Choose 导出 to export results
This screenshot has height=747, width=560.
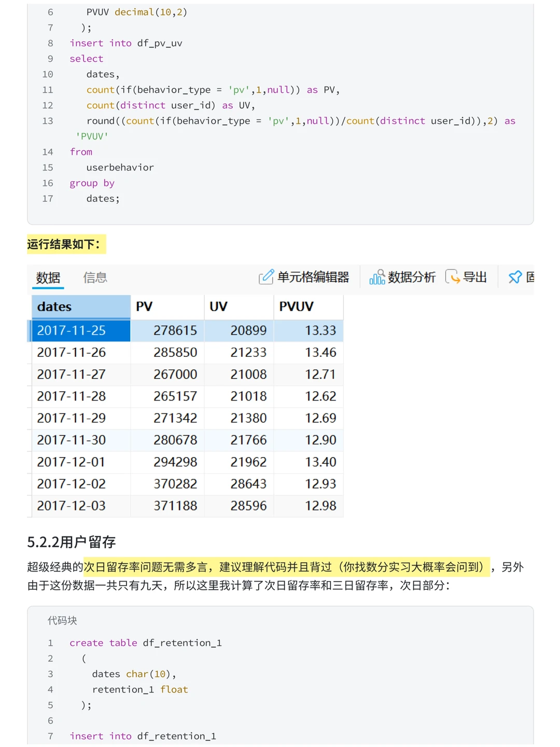tap(466, 277)
